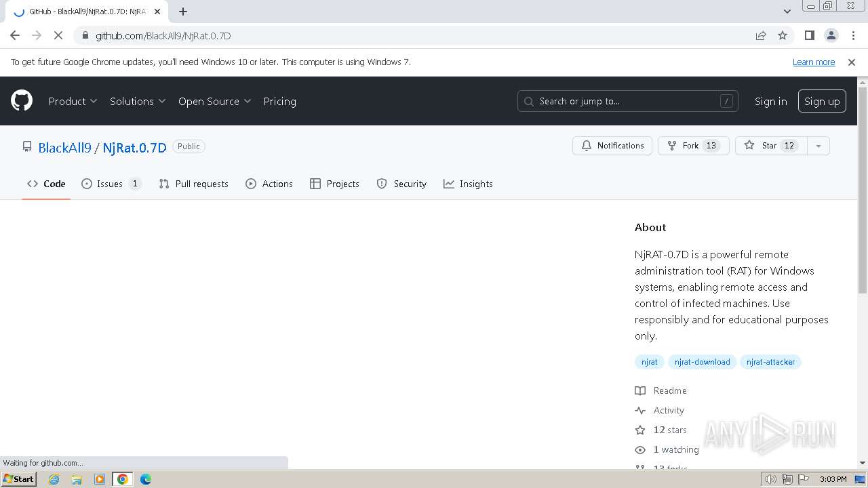
Task: Click the system clock
Action: [833, 479]
